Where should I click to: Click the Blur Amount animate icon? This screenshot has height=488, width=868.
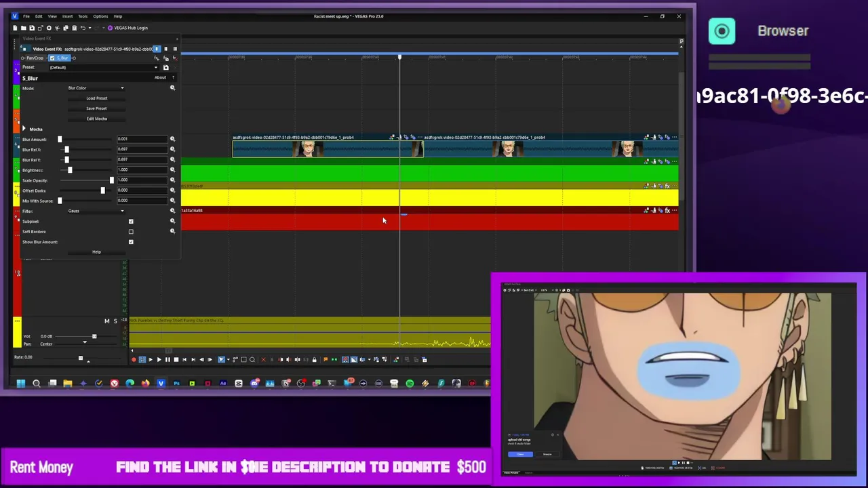pos(172,139)
